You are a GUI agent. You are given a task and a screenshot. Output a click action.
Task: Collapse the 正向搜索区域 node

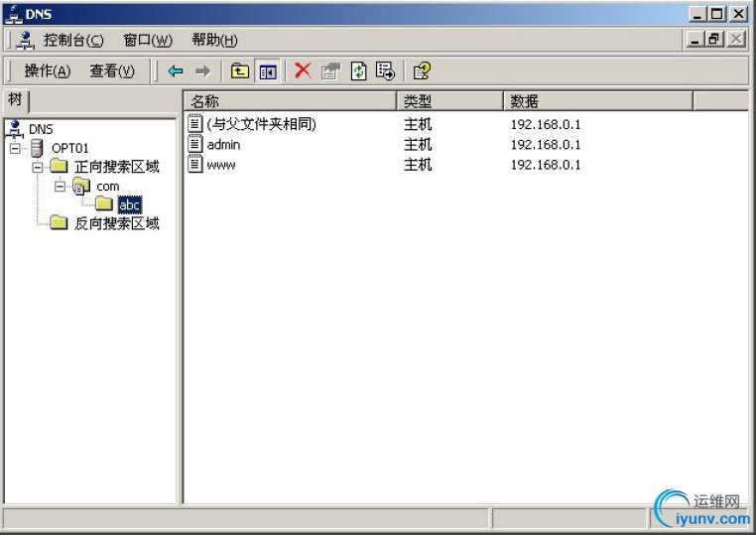tap(38, 167)
